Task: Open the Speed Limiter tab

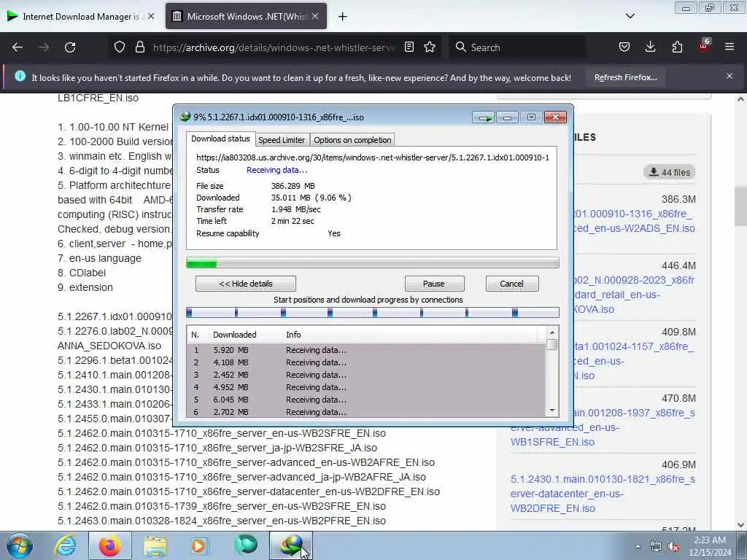Action: tap(282, 140)
